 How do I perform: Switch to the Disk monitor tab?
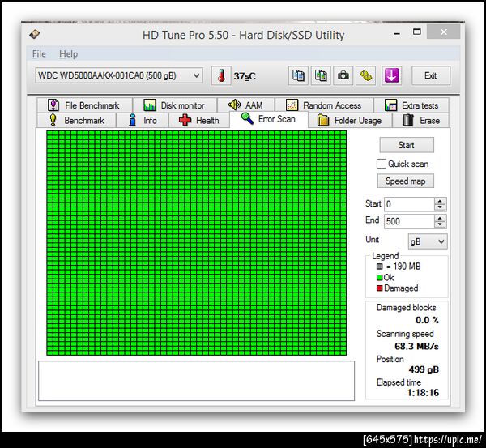175,105
